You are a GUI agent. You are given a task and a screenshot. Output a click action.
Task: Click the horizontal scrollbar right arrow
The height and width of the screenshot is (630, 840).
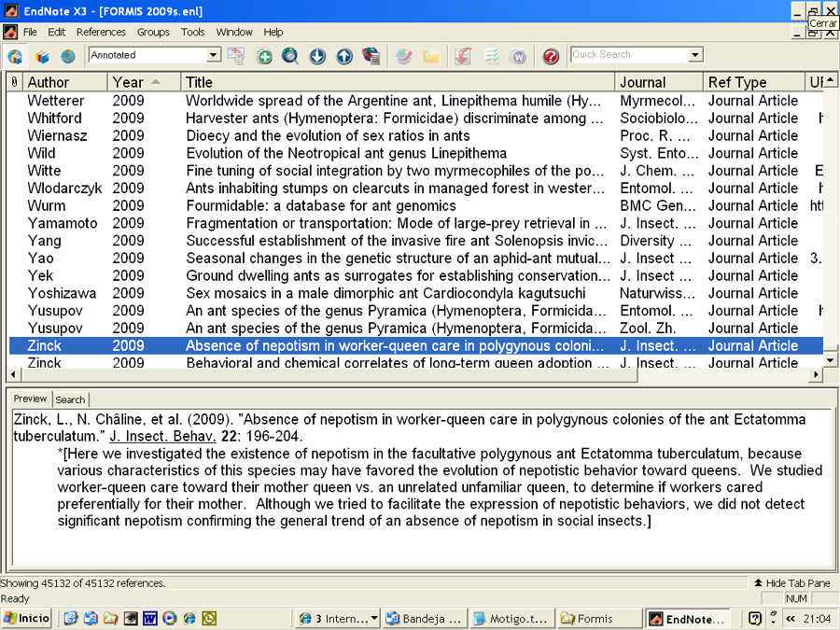816,374
